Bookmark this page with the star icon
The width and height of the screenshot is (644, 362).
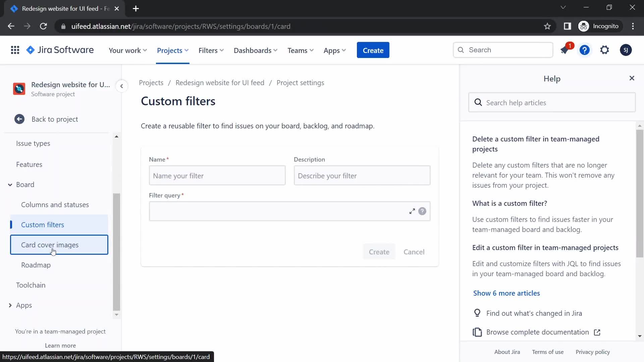(x=547, y=26)
